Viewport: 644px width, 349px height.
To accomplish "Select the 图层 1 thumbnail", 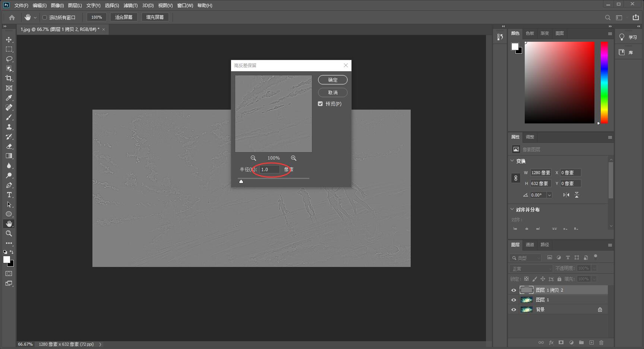I will (527, 300).
